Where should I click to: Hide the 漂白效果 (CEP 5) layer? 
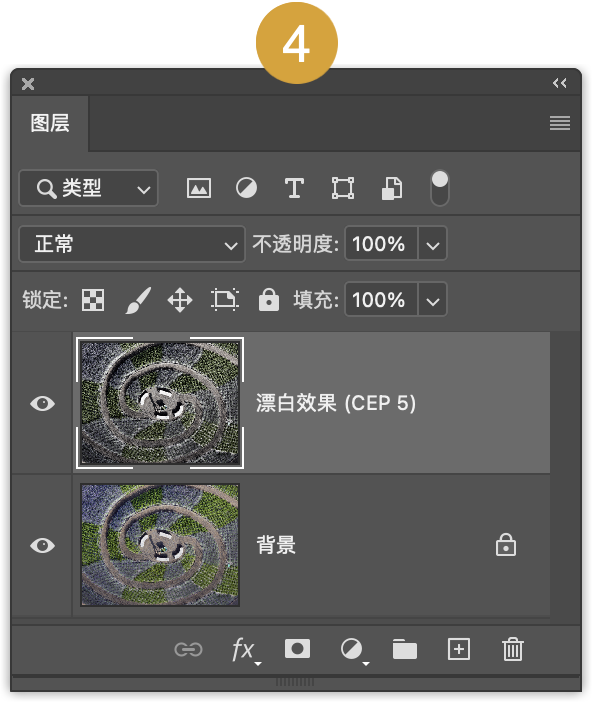(x=42, y=403)
